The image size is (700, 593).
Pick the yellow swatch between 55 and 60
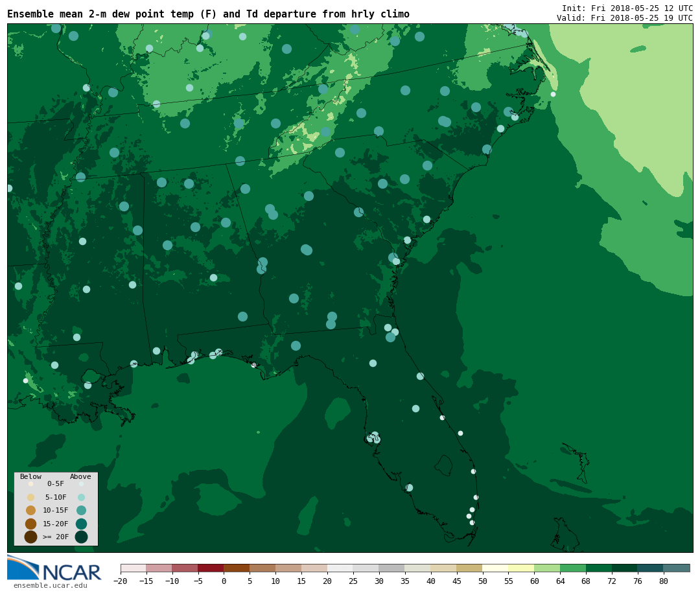(522, 568)
